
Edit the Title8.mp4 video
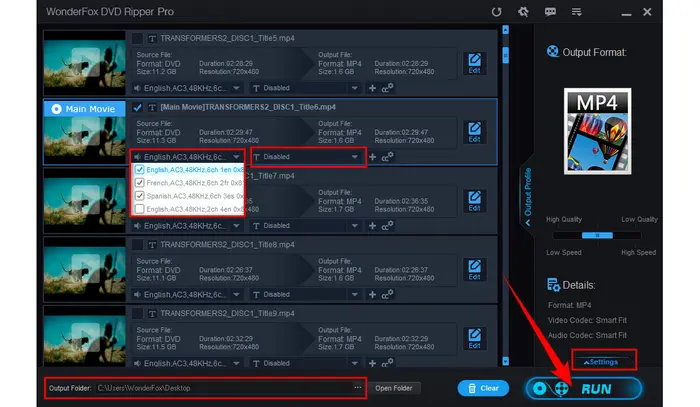tap(474, 270)
